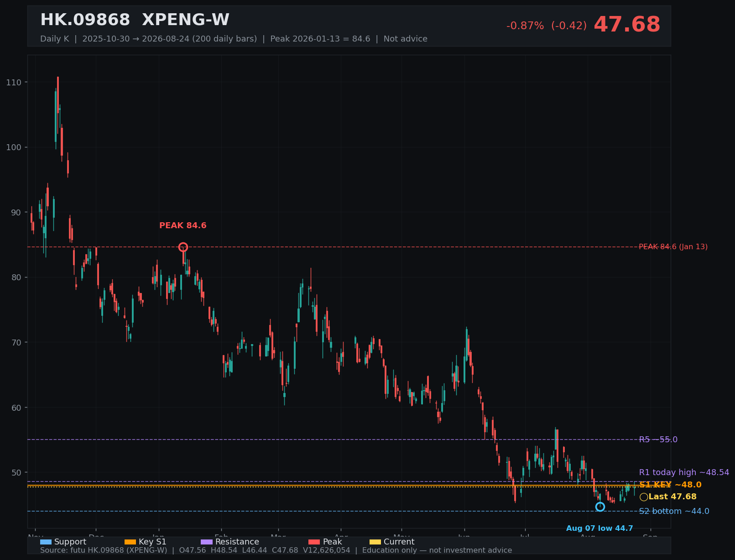The width and height of the screenshot is (735, 560).
Task: Click the source and OHLC footer line
Action: (x=276, y=550)
